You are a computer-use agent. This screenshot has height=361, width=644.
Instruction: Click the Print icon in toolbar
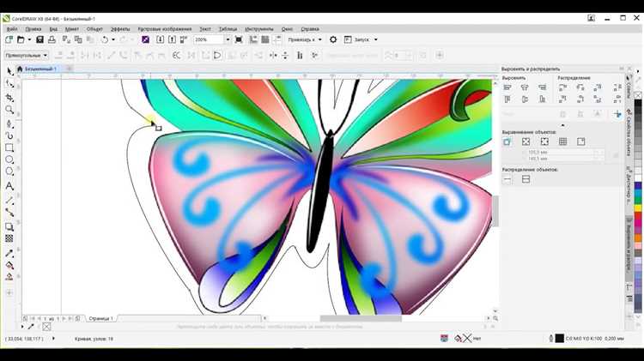click(x=52, y=39)
